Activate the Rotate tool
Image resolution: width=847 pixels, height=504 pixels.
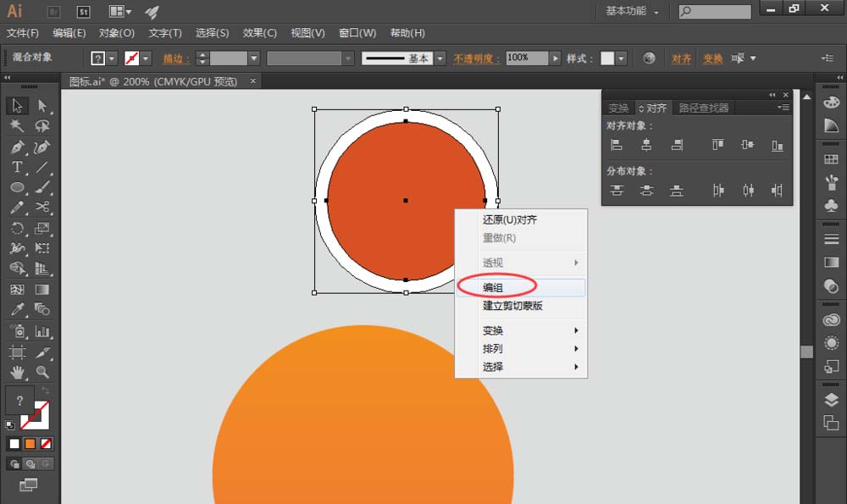17,228
